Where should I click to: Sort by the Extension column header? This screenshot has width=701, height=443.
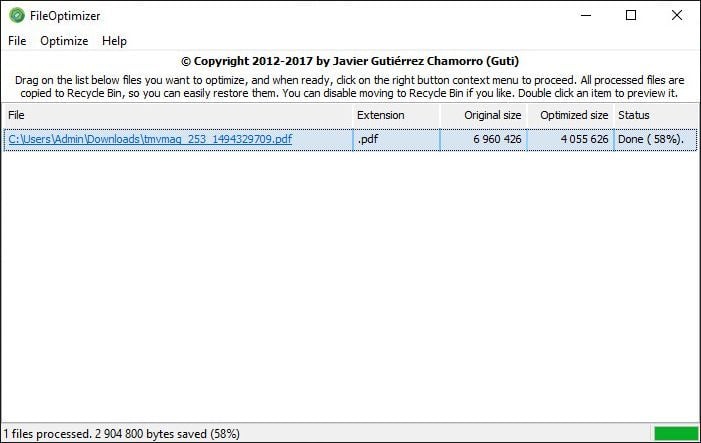pyautogui.click(x=397, y=115)
